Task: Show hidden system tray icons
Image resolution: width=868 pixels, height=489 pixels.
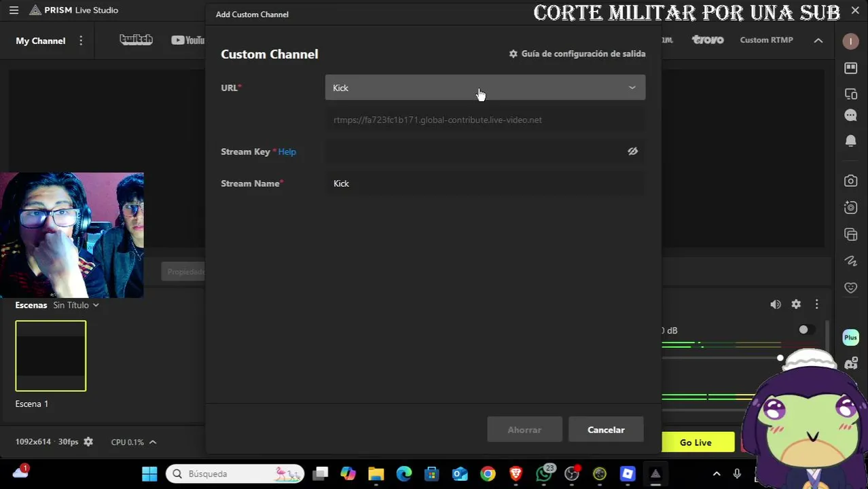Action: 717,474
